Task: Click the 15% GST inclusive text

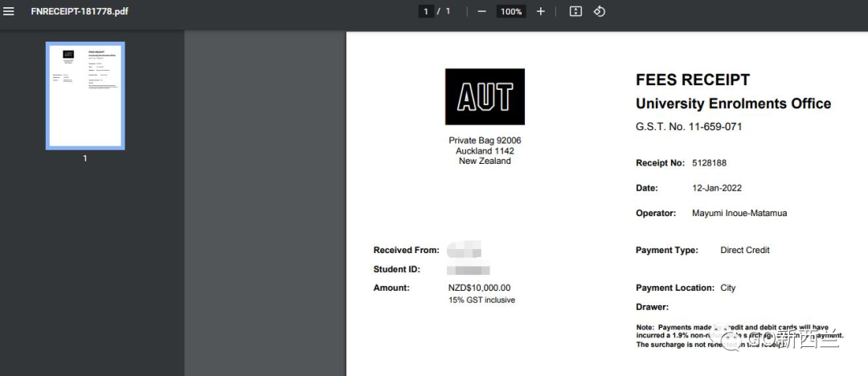Action: click(x=481, y=300)
